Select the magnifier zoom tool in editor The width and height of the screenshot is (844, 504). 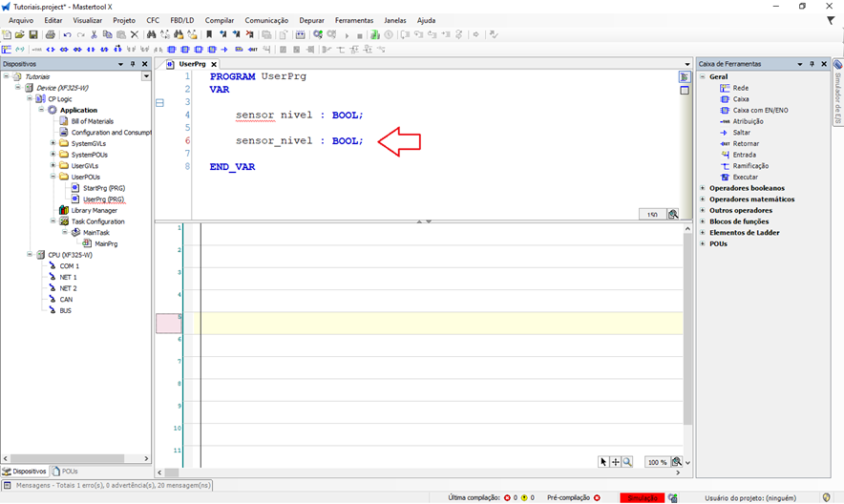tap(627, 462)
